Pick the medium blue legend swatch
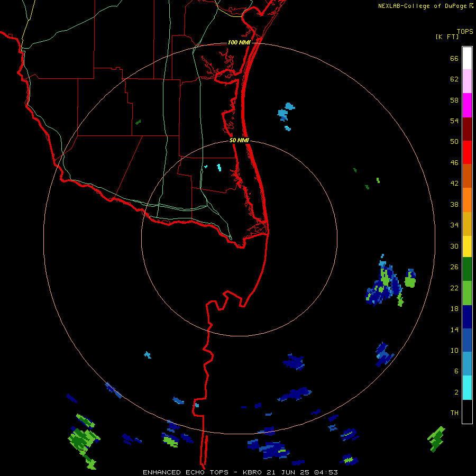This screenshot has width=476, height=476. tap(467, 340)
